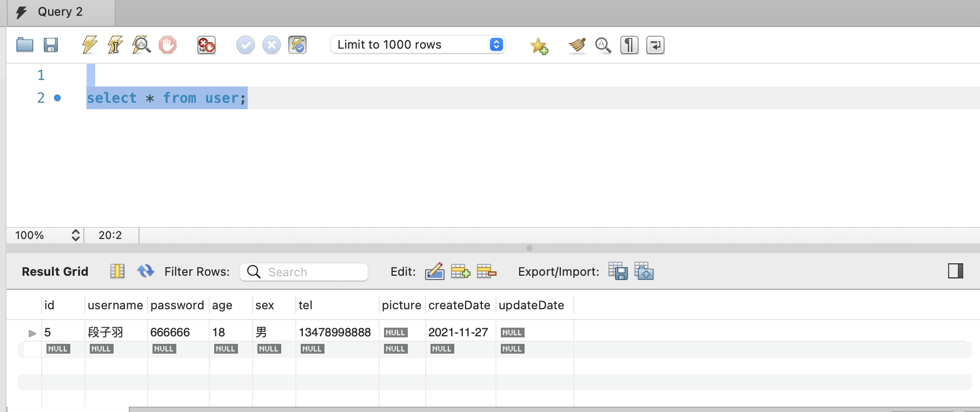Sort by picture column header
Viewport: 980px width, 412px height.
[402, 305]
